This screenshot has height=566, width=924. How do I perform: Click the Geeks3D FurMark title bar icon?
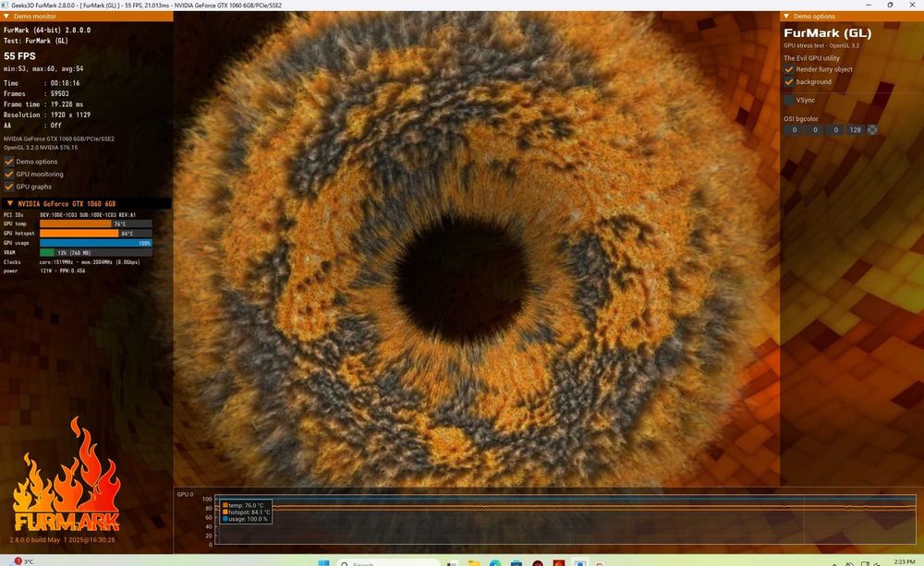coord(5,5)
